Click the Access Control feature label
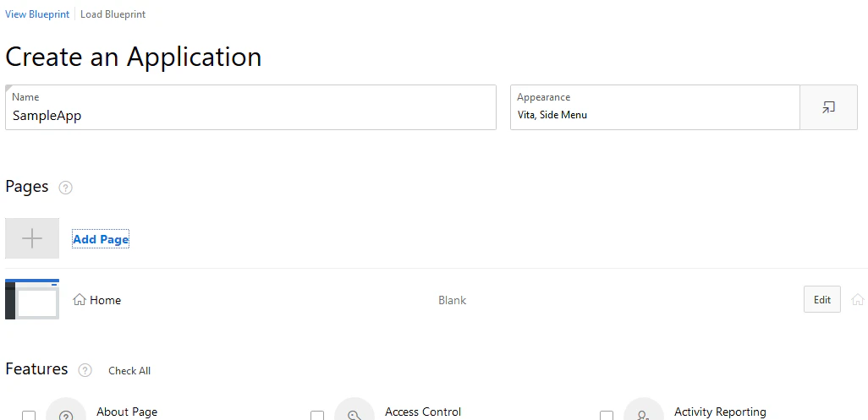The height and width of the screenshot is (420, 868). [423, 412]
